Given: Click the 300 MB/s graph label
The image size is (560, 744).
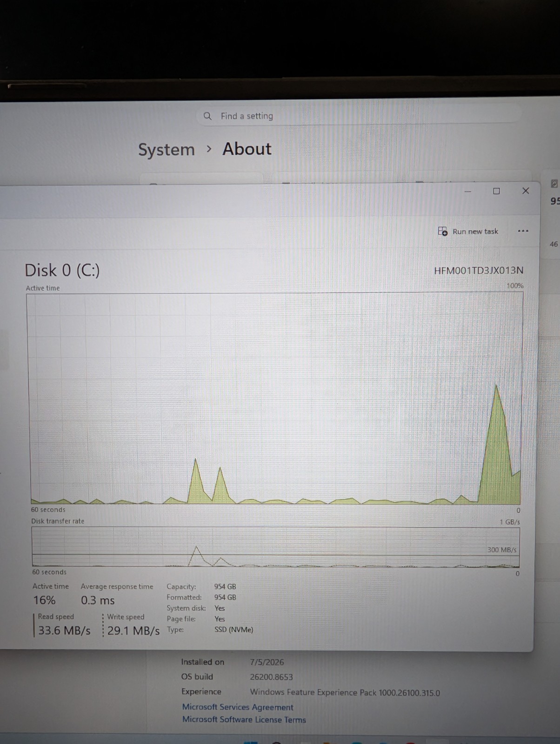Looking at the screenshot, I should [502, 550].
